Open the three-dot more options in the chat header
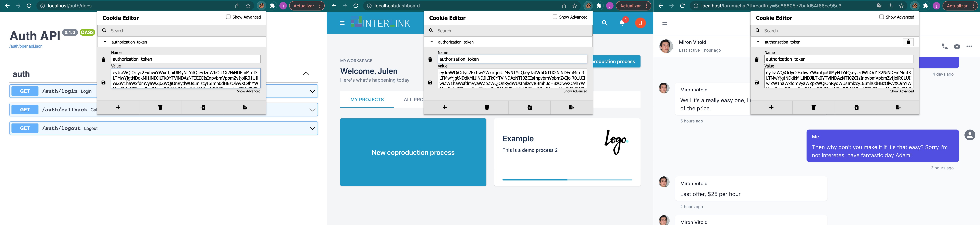Image resolution: width=980 pixels, height=225 pixels. click(x=969, y=46)
